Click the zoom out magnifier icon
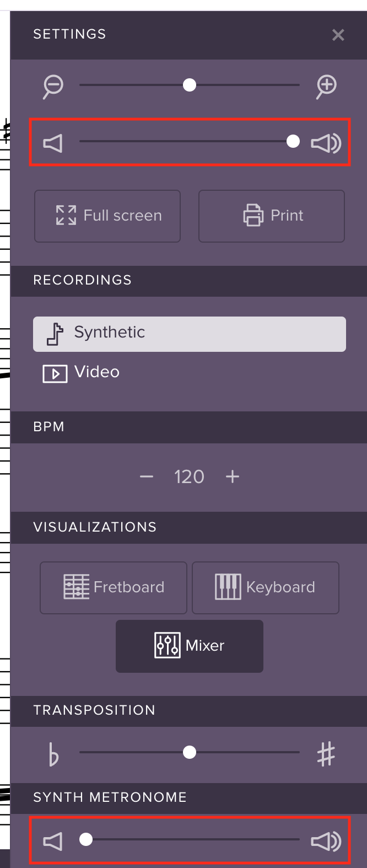367x868 pixels. [53, 85]
